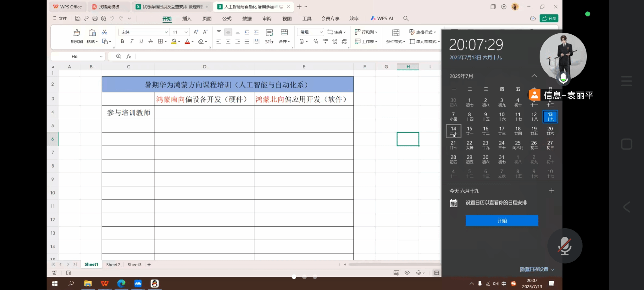The image size is (644, 290).
Task: Click the percent style icon
Action: click(316, 41)
